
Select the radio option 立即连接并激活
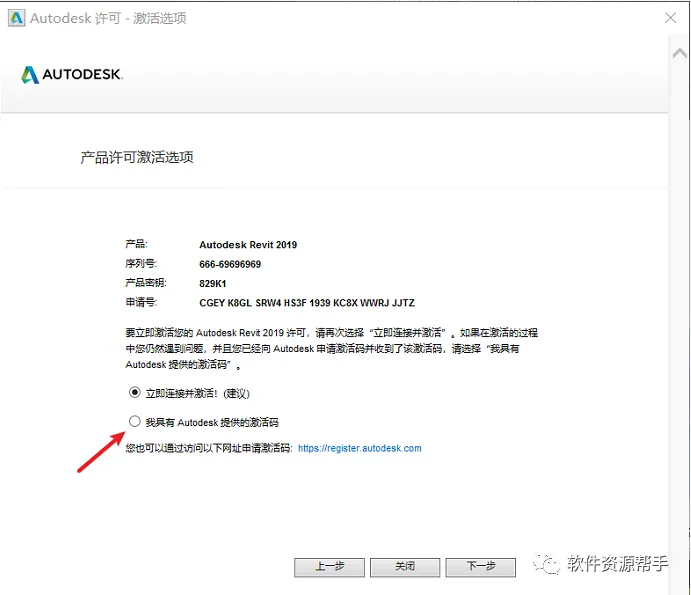[x=135, y=392]
